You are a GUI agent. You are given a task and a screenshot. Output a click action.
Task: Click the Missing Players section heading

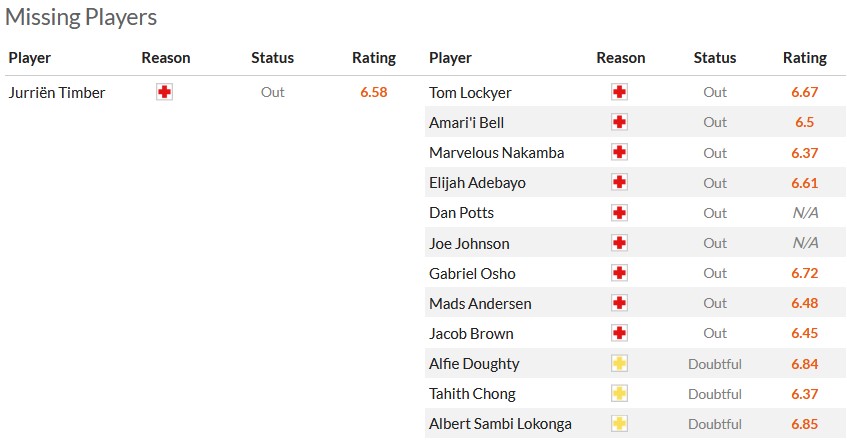tap(81, 17)
